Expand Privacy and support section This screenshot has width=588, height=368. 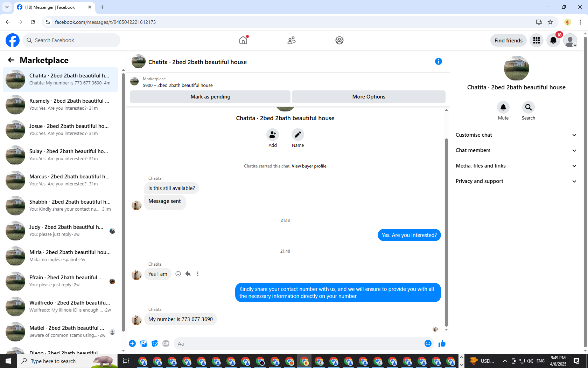[516, 181]
